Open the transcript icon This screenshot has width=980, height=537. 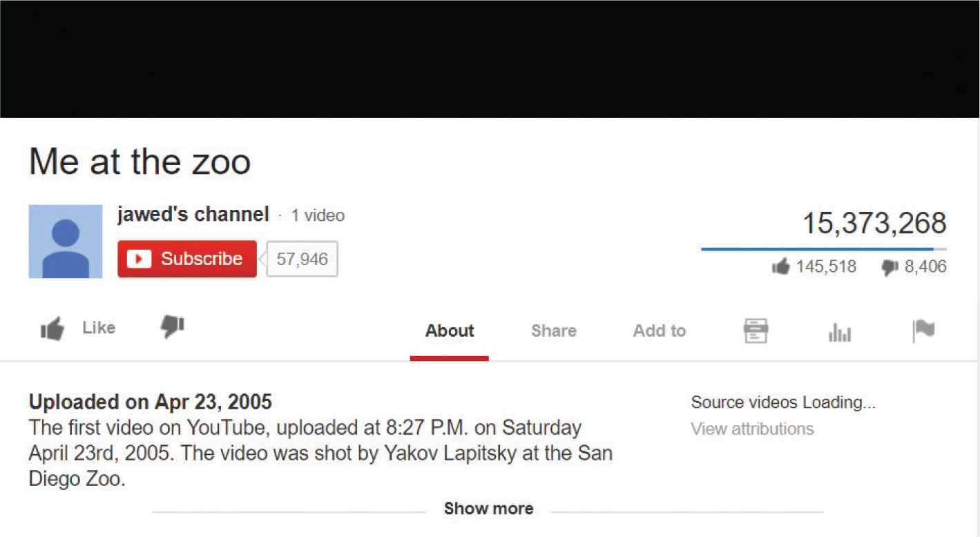pos(756,331)
